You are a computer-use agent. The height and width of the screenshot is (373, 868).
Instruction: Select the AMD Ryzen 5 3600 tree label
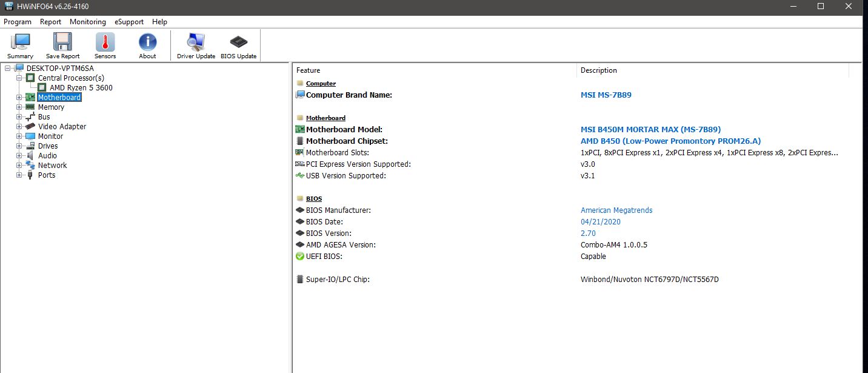tap(81, 87)
